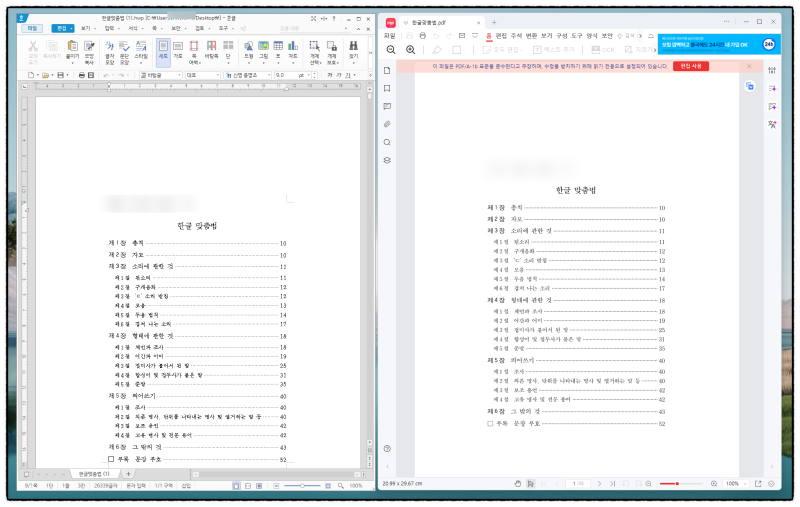Expand the open folder icon dropdown arrow
Screen dimensions: 800x507
(52, 75)
